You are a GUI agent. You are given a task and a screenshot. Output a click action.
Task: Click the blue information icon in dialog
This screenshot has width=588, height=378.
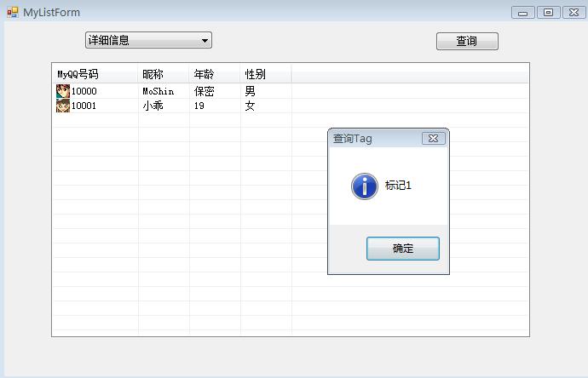(365, 186)
